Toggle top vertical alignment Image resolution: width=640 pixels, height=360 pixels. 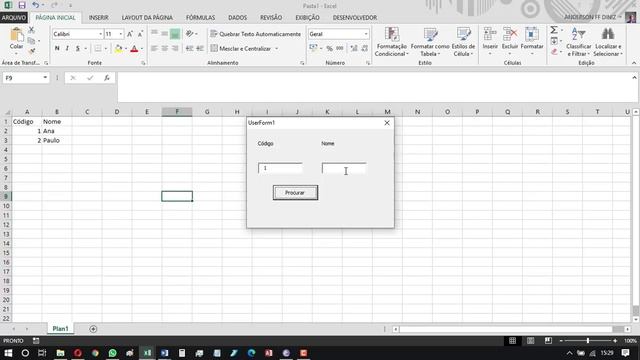(x=154, y=34)
